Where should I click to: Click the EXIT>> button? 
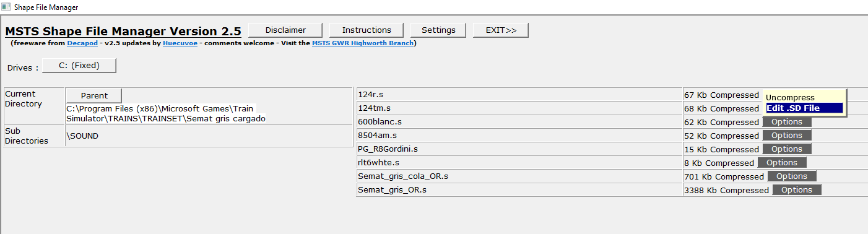[501, 30]
